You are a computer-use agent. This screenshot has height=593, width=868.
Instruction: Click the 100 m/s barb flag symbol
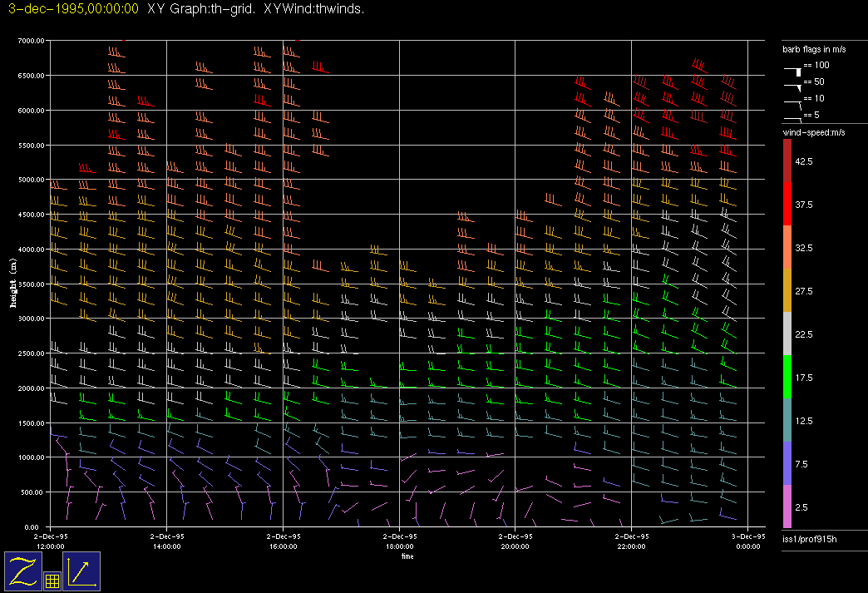[x=793, y=67]
